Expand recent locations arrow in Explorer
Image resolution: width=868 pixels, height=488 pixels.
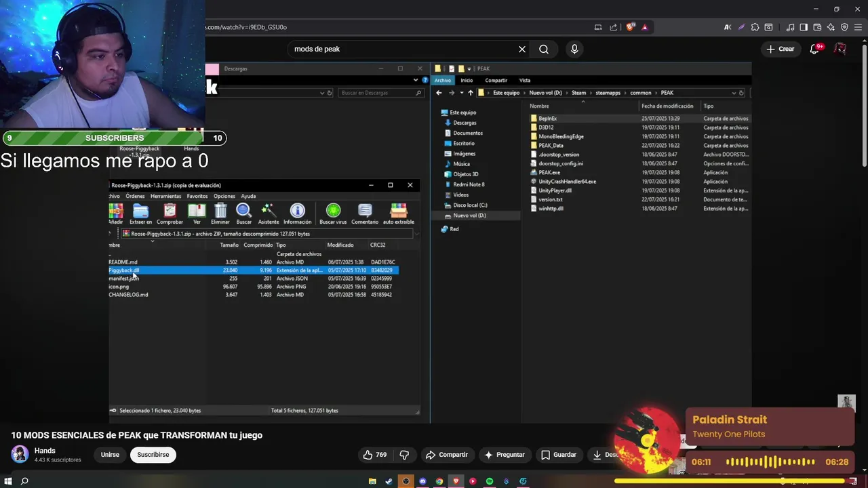point(462,93)
